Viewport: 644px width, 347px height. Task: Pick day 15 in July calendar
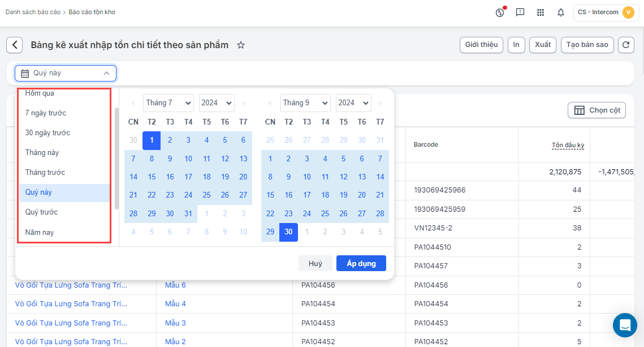click(x=152, y=177)
